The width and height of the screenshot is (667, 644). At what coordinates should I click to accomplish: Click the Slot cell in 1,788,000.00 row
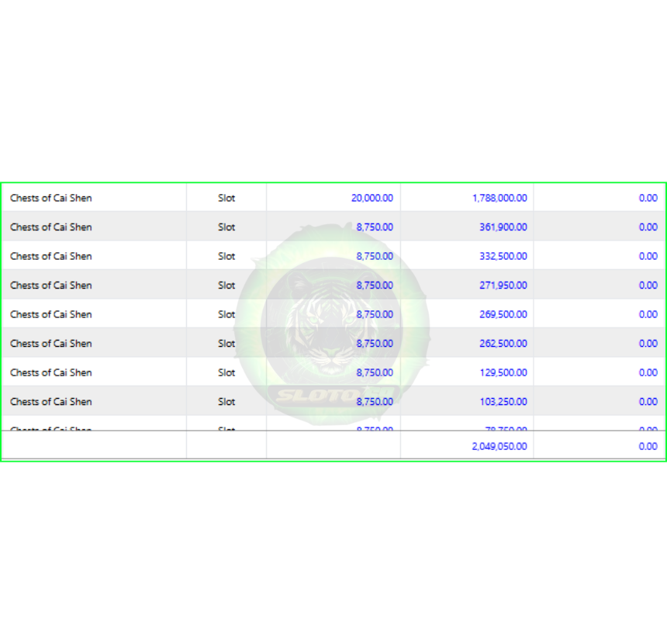pyautogui.click(x=226, y=198)
